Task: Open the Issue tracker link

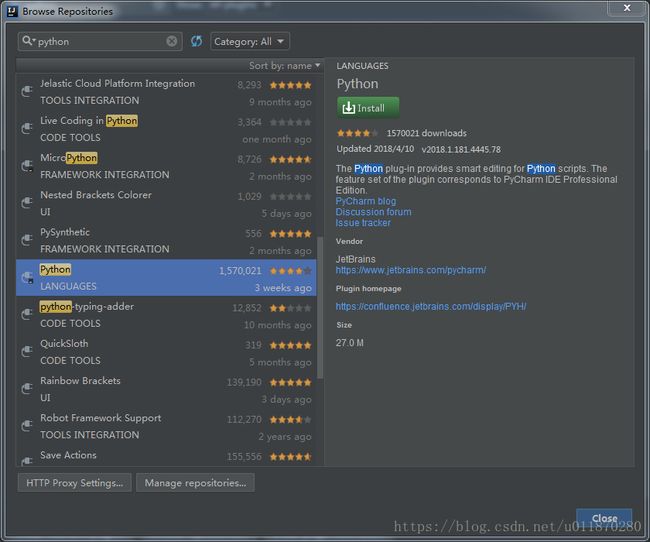Action: point(363,223)
